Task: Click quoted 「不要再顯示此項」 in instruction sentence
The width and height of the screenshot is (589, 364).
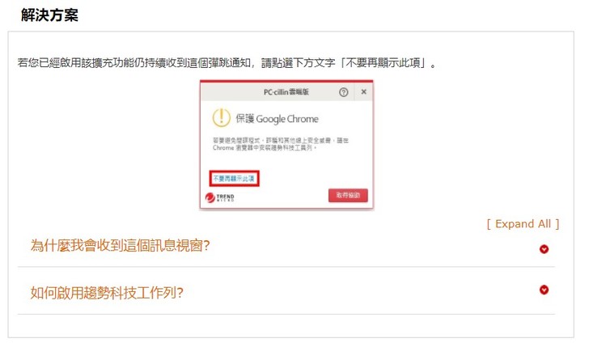Action: (383, 63)
